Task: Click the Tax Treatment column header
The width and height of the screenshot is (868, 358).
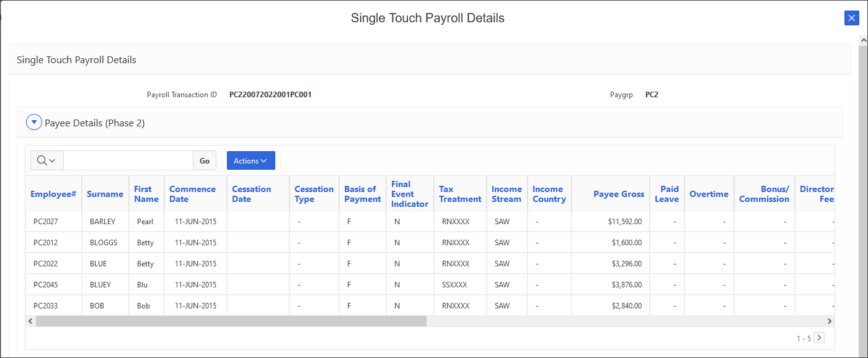Action: [460, 194]
